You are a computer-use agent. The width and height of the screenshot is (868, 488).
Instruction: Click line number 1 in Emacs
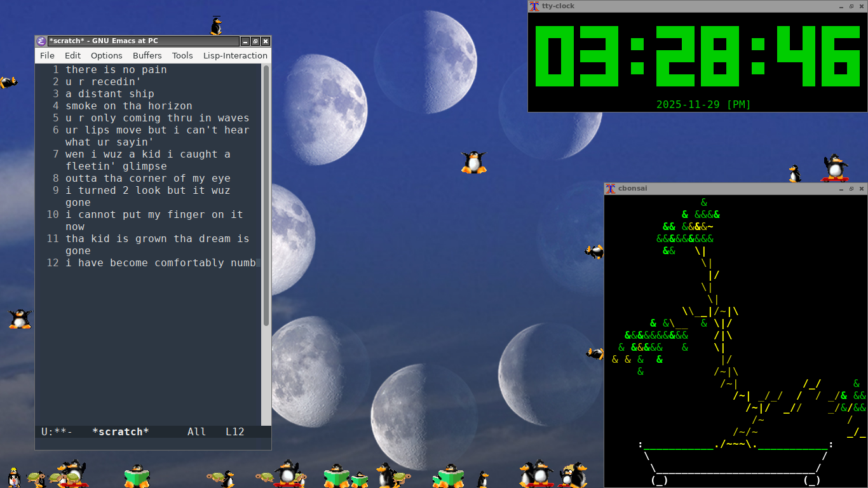[56, 70]
